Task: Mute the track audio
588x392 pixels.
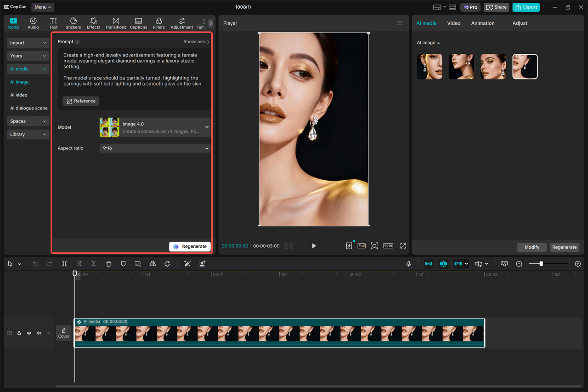Action: pos(39,333)
